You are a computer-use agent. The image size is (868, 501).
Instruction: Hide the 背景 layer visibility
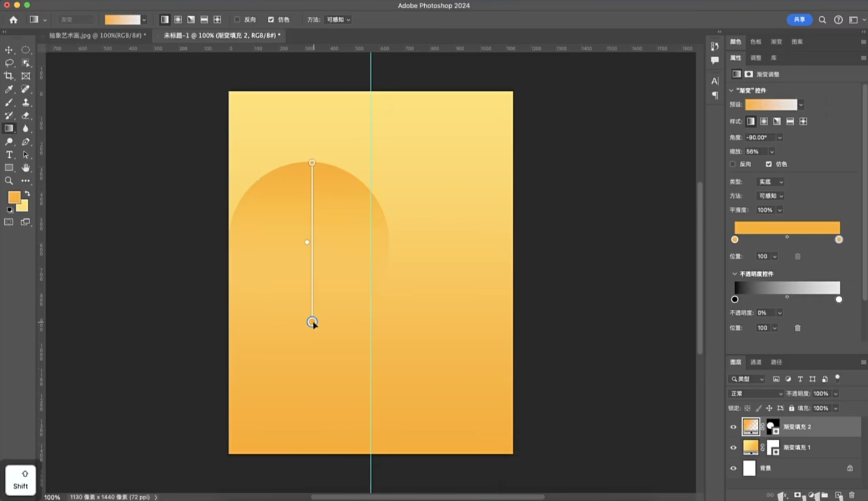733,469
